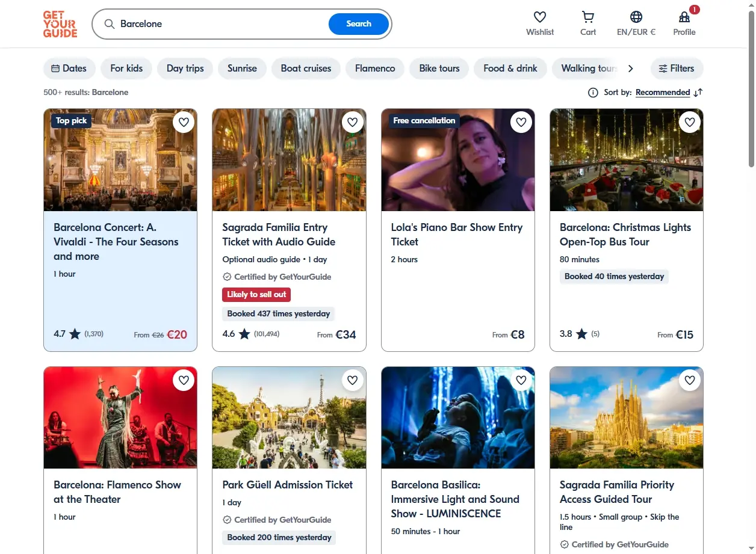This screenshot has height=554, width=756.
Task: Open the EN/EUR € language globe
Action: pos(636,17)
